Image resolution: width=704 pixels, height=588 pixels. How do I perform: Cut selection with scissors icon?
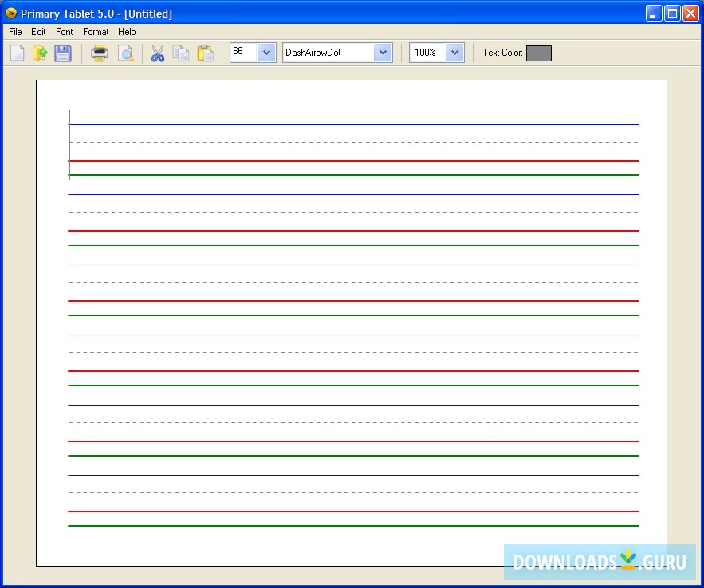(x=158, y=53)
